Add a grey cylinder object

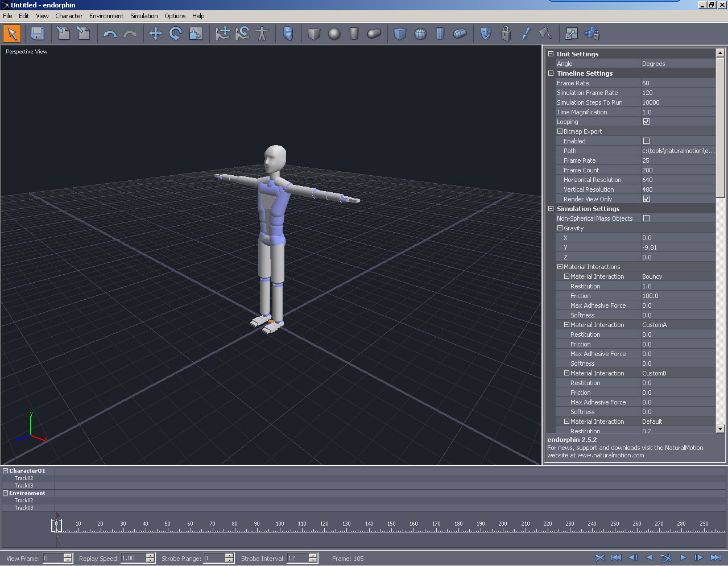354,34
